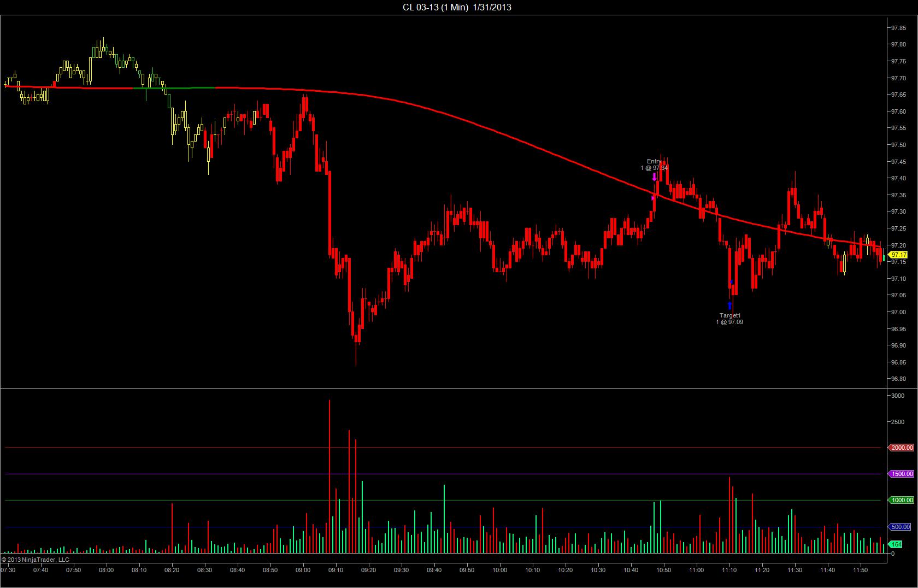Click the 11:50 time axis label

click(x=860, y=570)
